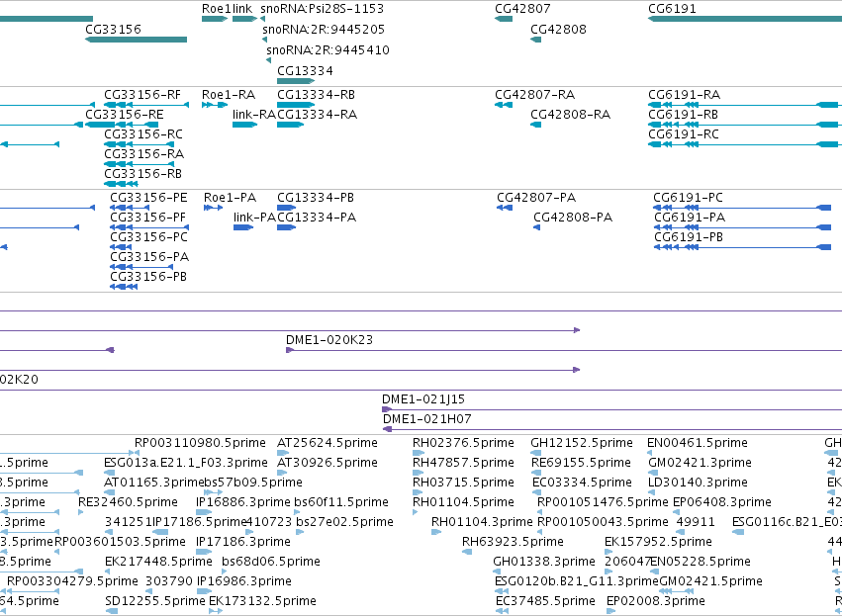Open the CG42807-PA protein label
Screen dimensions: 842x616
point(536,198)
